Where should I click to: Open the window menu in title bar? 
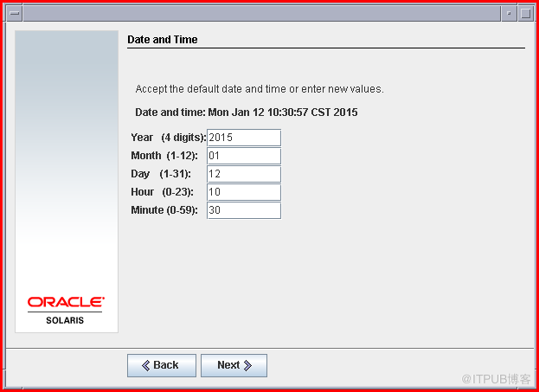pyautogui.click(x=15, y=13)
